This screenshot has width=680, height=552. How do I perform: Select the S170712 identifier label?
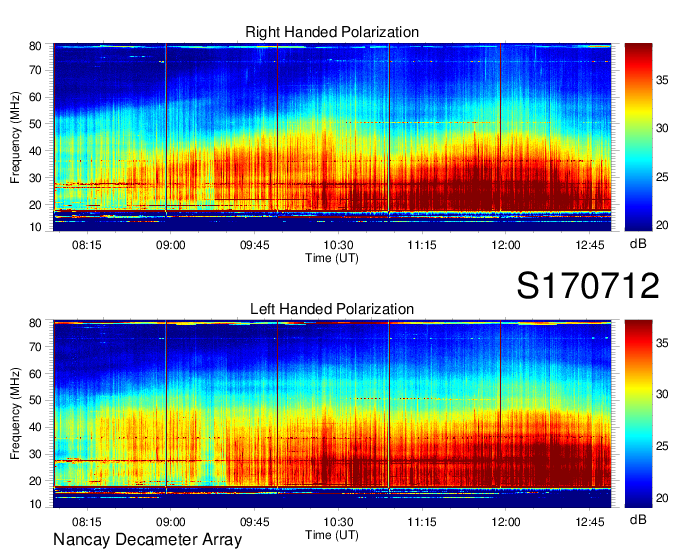coord(588,286)
